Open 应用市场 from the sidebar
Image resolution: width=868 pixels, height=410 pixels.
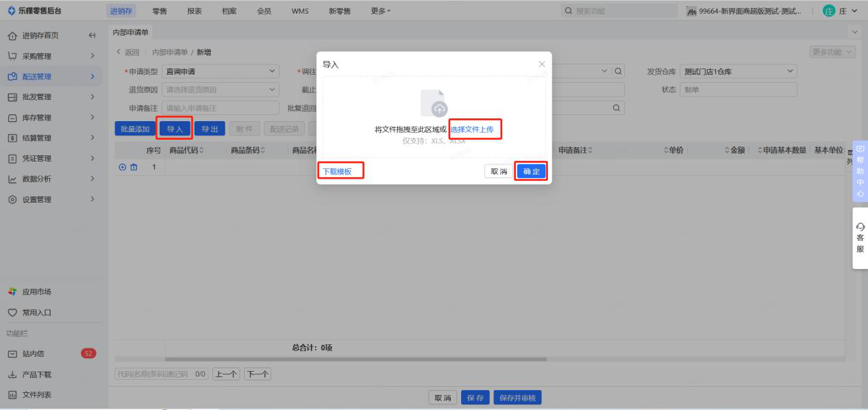pos(36,292)
